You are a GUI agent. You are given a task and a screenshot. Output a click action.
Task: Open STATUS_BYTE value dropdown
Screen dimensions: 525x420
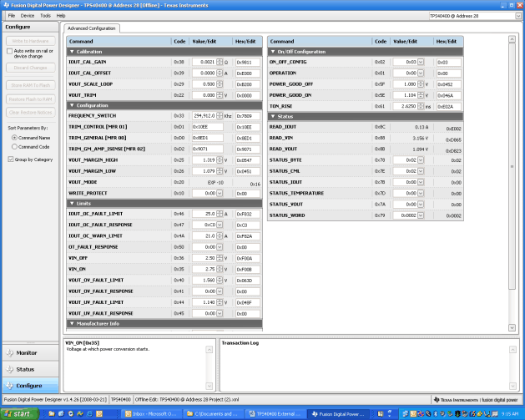[421, 160]
